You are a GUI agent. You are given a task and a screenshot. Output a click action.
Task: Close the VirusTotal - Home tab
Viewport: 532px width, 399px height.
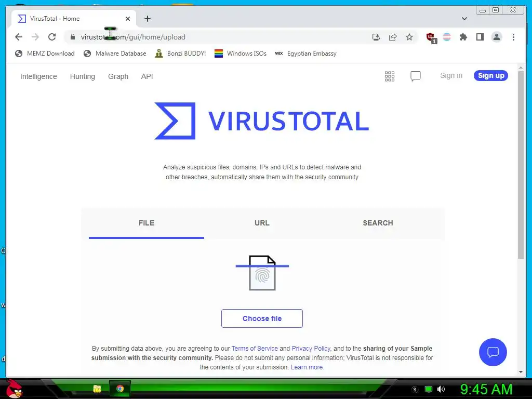128,19
